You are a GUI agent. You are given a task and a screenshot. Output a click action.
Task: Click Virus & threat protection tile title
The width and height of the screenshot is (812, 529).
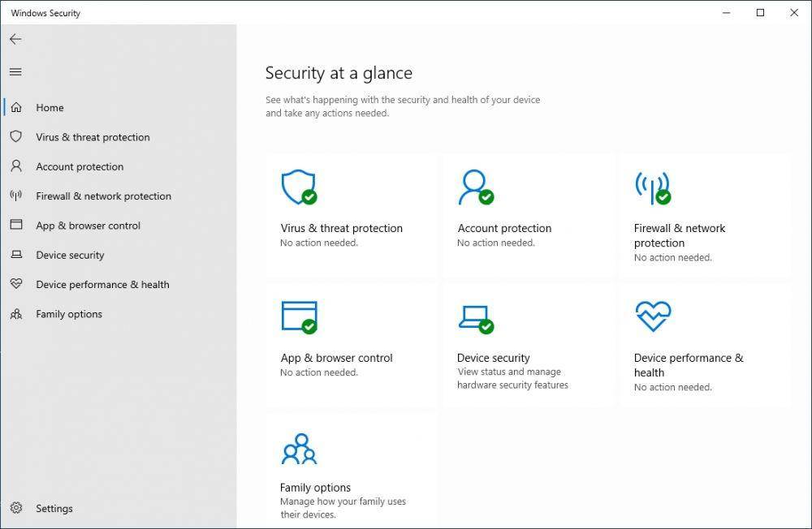[x=341, y=228]
